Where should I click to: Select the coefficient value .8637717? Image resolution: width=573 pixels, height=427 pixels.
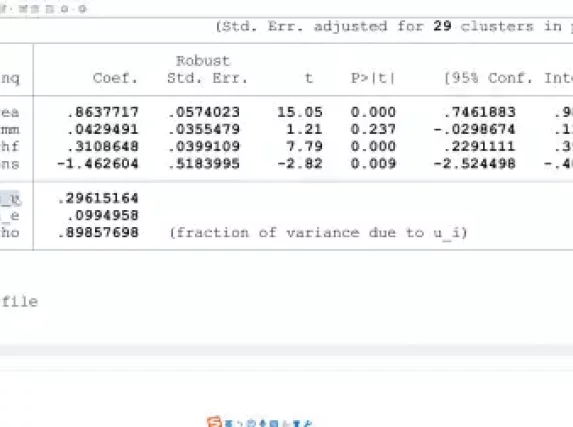tap(103, 112)
